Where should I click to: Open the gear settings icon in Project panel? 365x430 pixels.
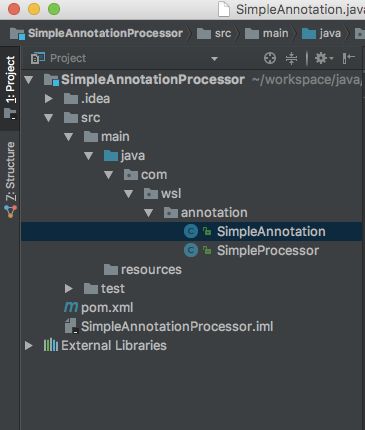coord(323,58)
